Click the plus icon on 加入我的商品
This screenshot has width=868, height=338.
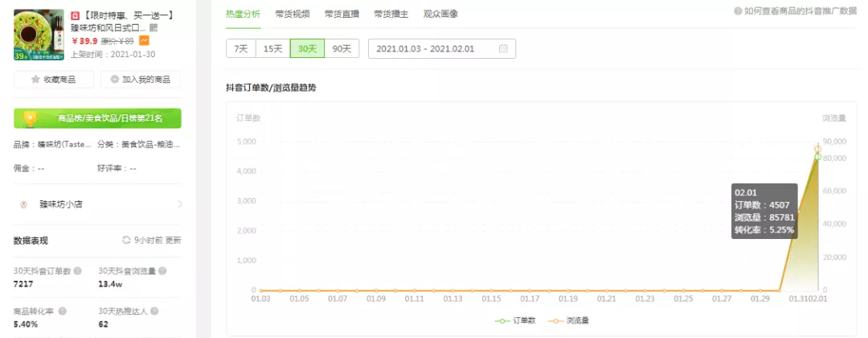(x=115, y=79)
